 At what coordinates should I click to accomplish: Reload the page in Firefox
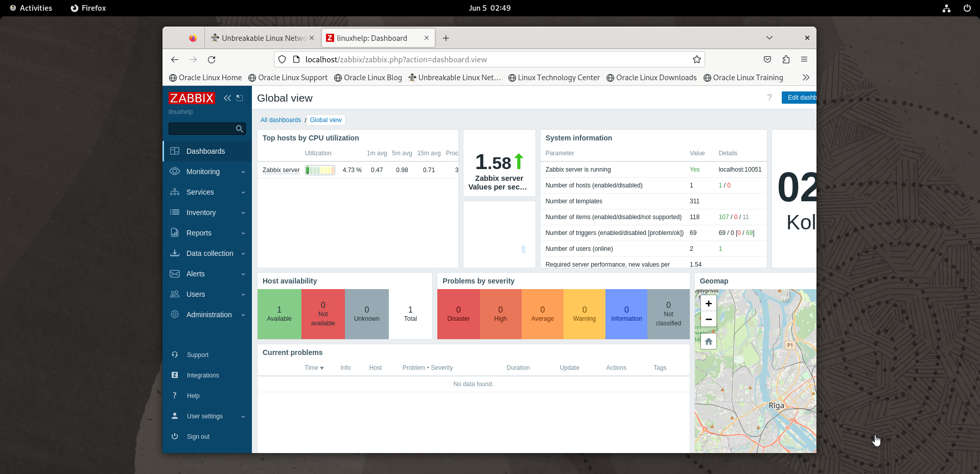[x=212, y=60]
